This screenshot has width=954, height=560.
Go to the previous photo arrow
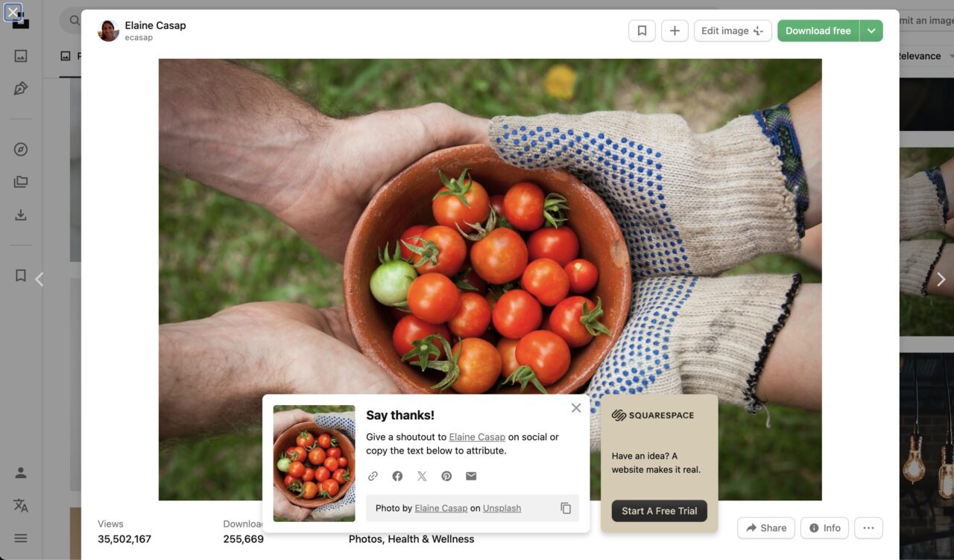[x=40, y=279]
